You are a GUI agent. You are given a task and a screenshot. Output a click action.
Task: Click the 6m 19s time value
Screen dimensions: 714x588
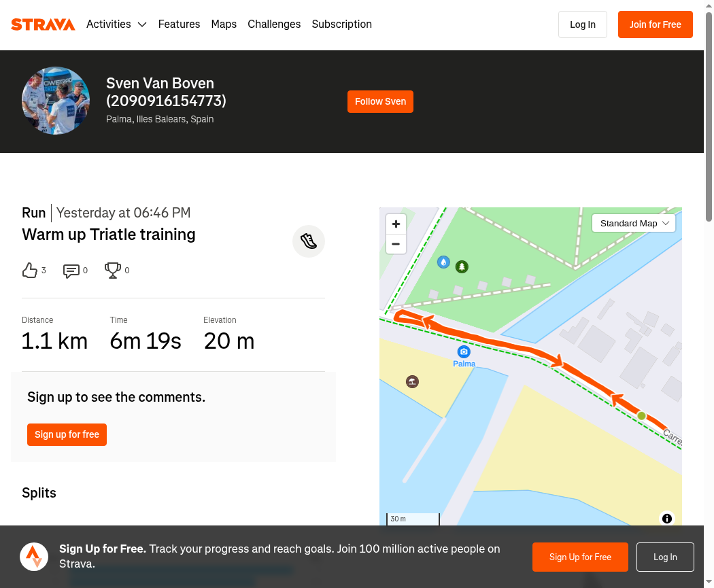[146, 341]
